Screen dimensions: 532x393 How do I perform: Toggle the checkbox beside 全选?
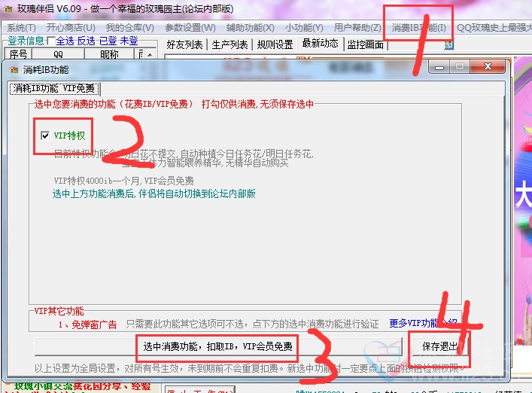pyautogui.click(x=50, y=41)
